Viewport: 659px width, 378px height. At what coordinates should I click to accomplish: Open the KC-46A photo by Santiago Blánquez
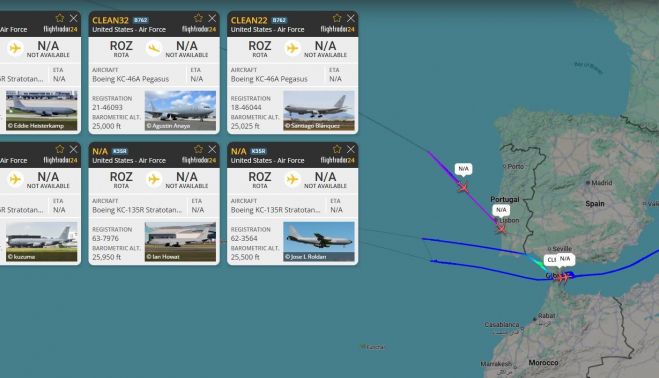click(x=319, y=110)
